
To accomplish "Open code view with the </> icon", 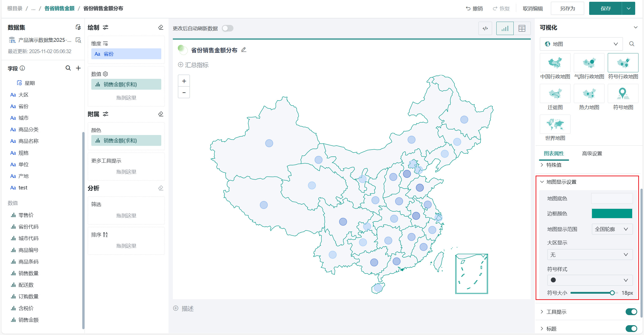I will pyautogui.click(x=485, y=28).
